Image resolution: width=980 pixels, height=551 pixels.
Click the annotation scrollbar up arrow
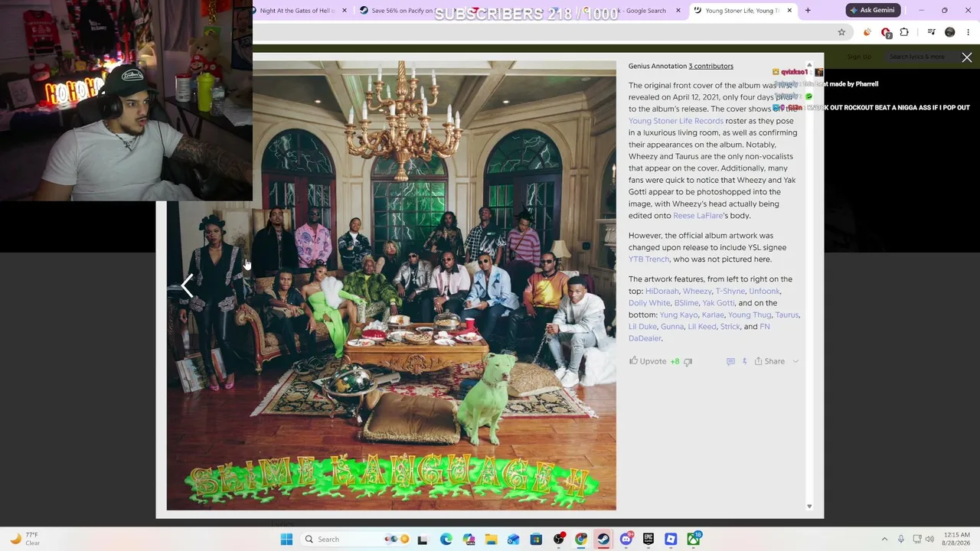click(x=809, y=66)
